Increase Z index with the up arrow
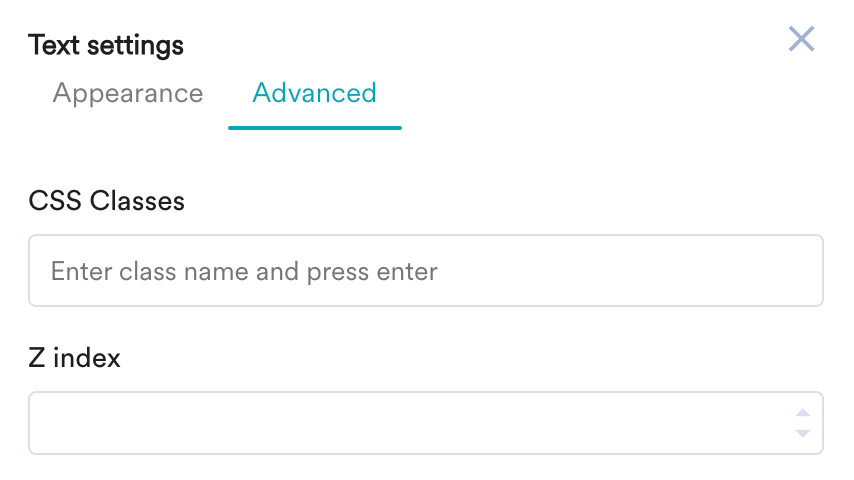Image resolution: width=854 pixels, height=480 pixels. [x=802, y=413]
